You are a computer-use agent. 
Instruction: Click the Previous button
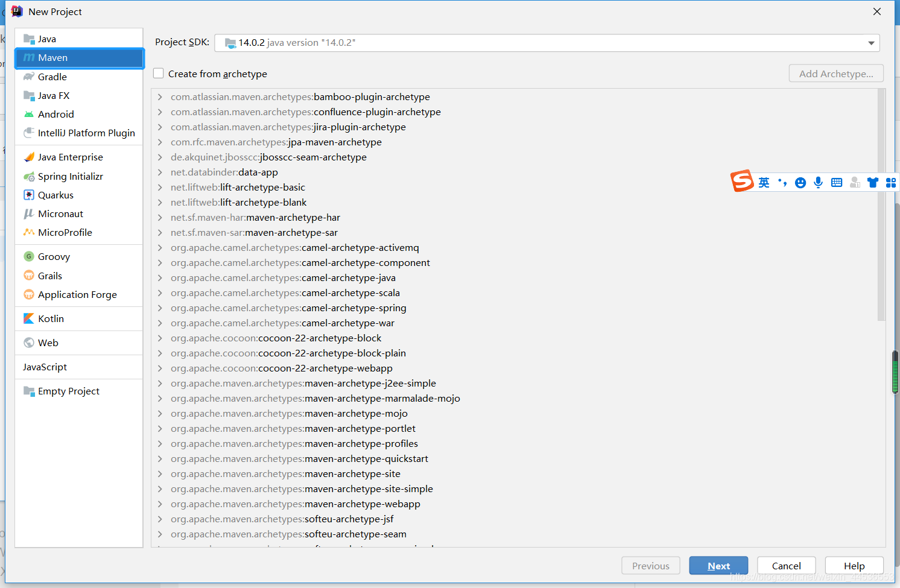click(x=651, y=566)
